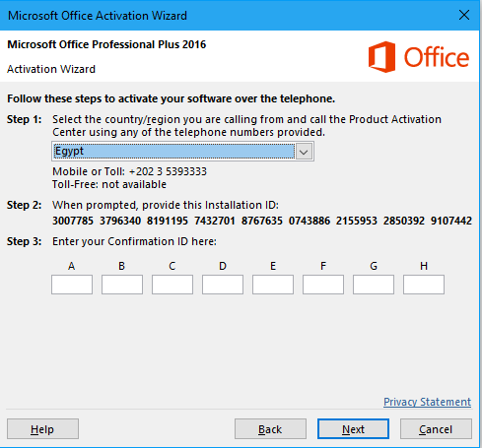Close the Activation Wizard window
This screenshot has height=448, width=482.
(x=464, y=15)
